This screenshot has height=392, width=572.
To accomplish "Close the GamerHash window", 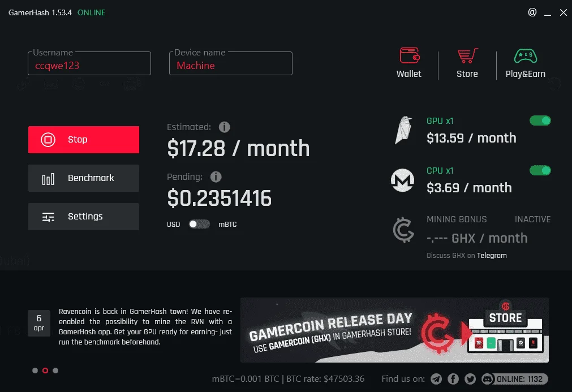I will (x=564, y=13).
